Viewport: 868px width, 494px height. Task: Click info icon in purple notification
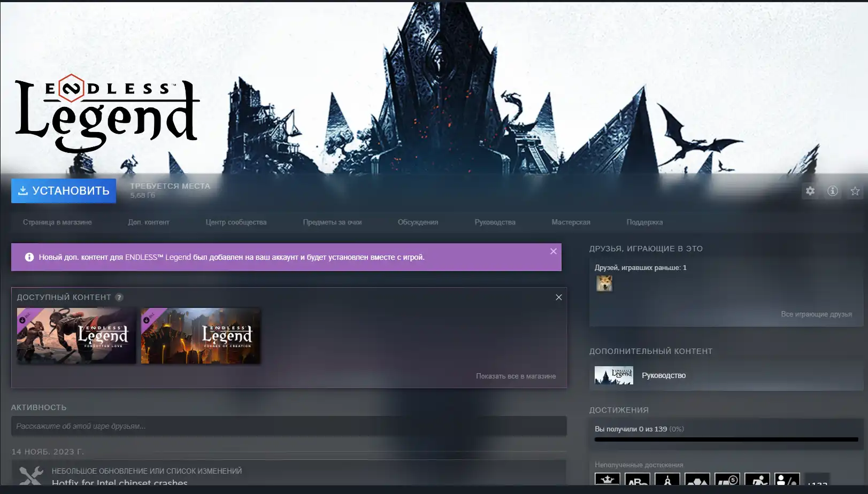coord(29,257)
